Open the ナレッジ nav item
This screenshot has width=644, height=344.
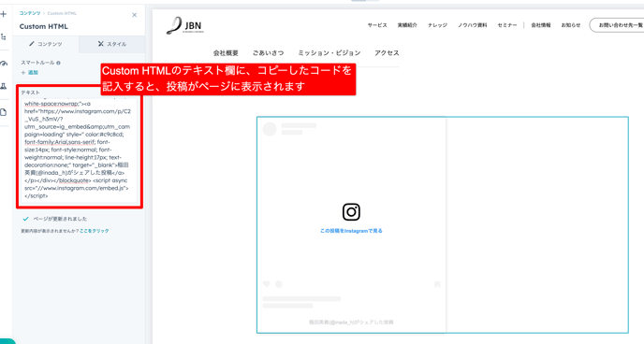coord(437,25)
